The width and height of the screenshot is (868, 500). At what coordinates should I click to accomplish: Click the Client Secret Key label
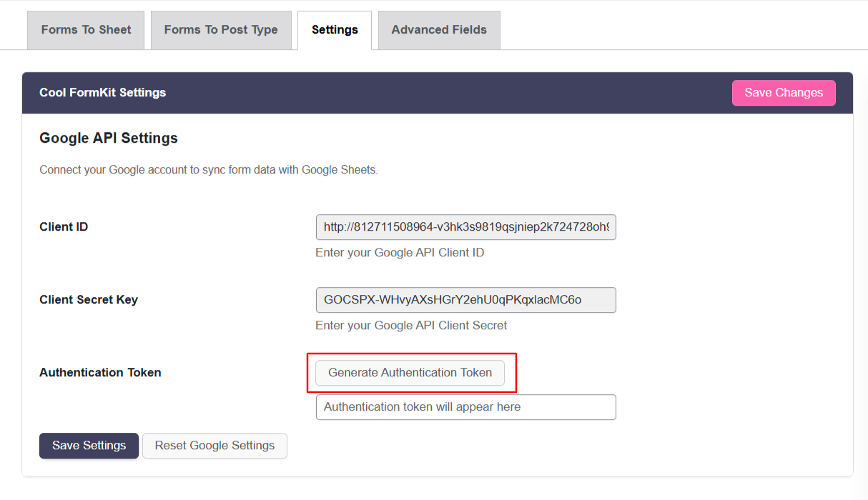(x=89, y=300)
